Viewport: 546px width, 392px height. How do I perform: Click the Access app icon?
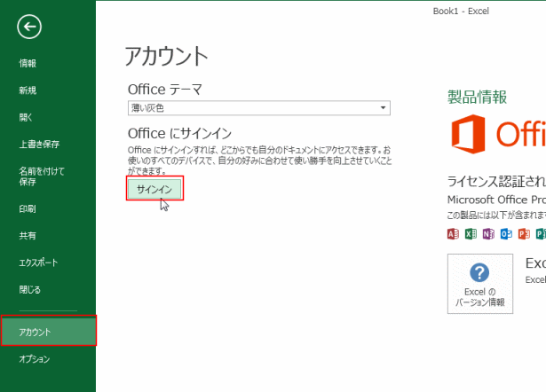click(x=453, y=234)
